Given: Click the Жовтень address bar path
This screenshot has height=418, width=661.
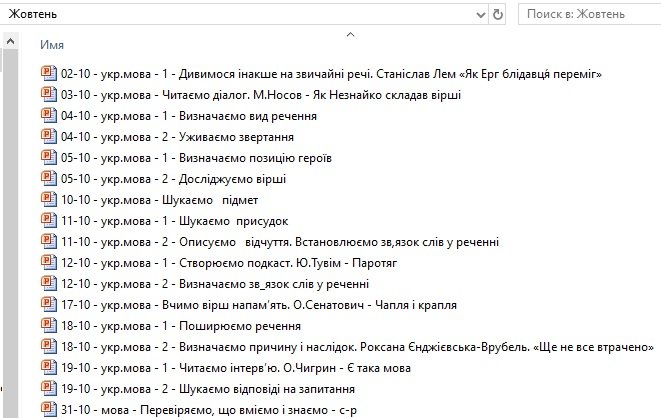Looking at the screenshot, I should click(200, 14).
